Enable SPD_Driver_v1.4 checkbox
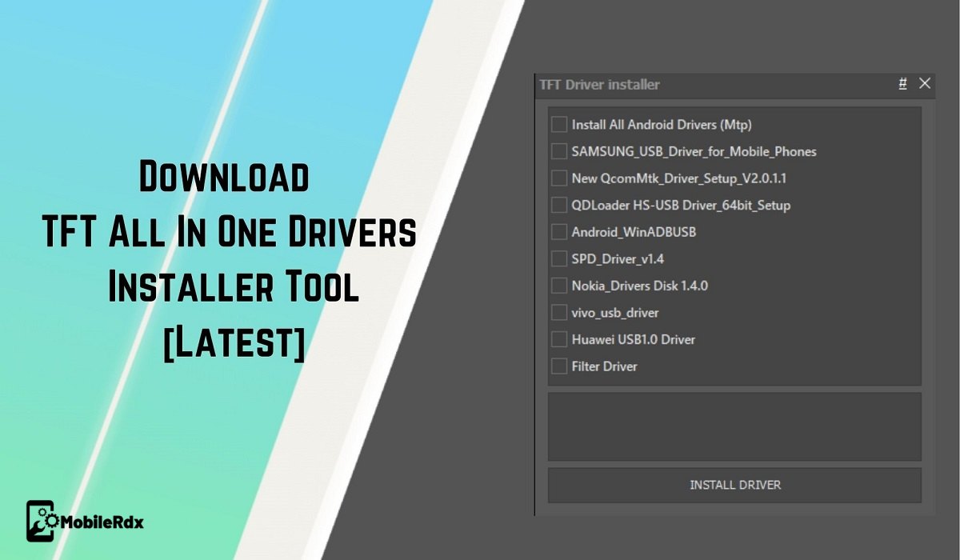Viewport: 960px width, 560px height. [x=558, y=258]
